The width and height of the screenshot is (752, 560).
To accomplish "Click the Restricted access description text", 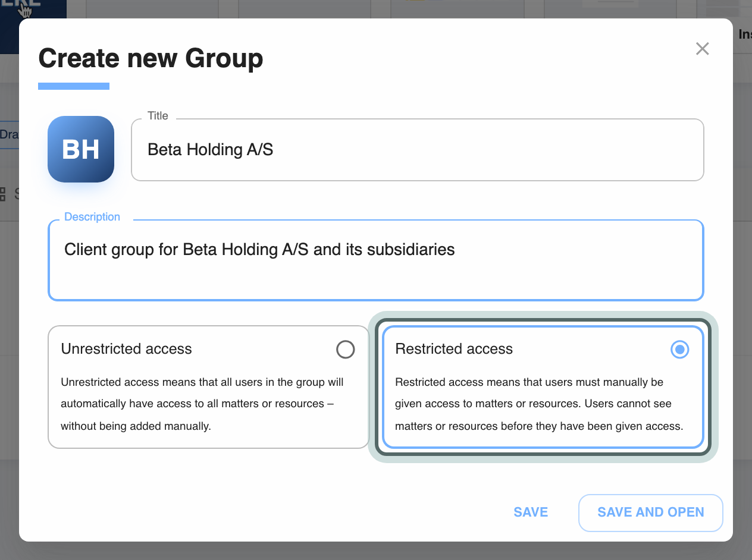I will [x=539, y=404].
